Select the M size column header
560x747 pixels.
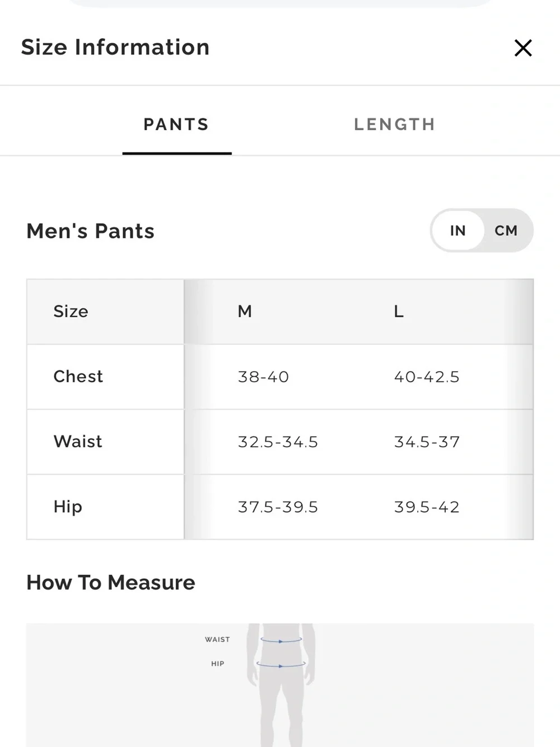pyautogui.click(x=245, y=312)
